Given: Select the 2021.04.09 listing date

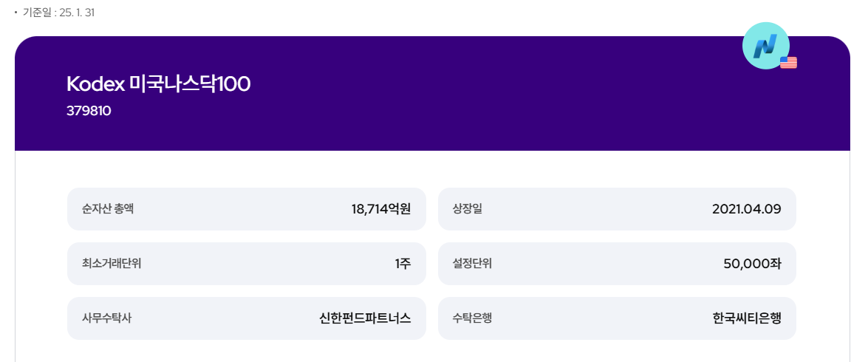Looking at the screenshot, I should coord(746,209).
